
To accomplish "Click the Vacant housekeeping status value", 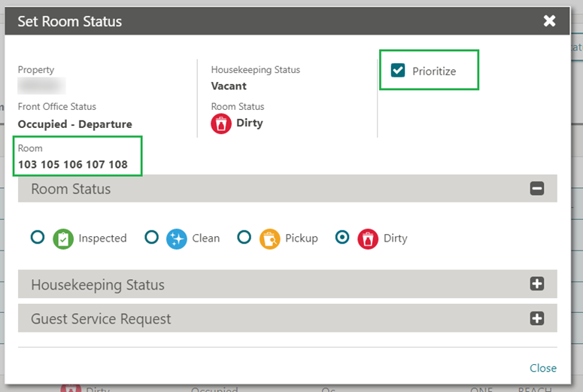I will pos(229,86).
